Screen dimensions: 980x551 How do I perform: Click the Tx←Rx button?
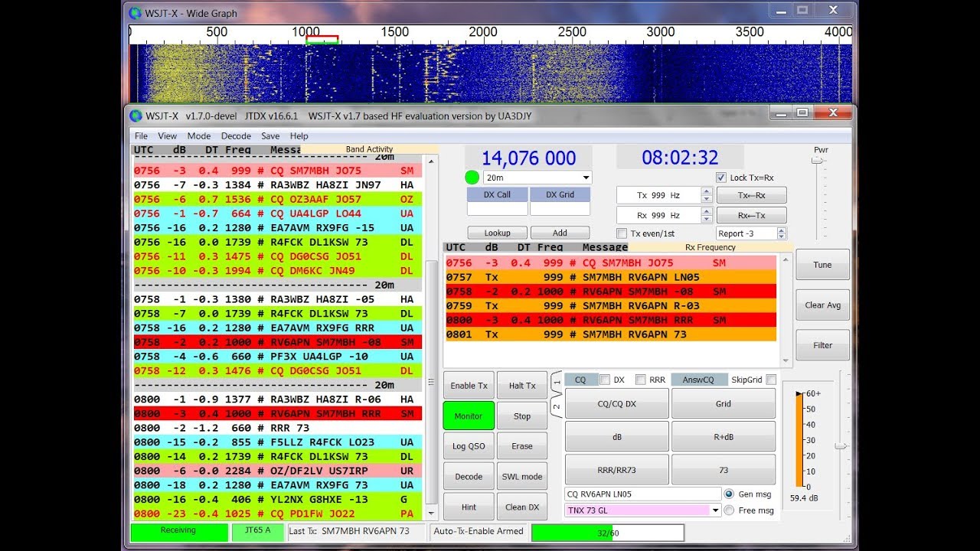[x=751, y=195]
